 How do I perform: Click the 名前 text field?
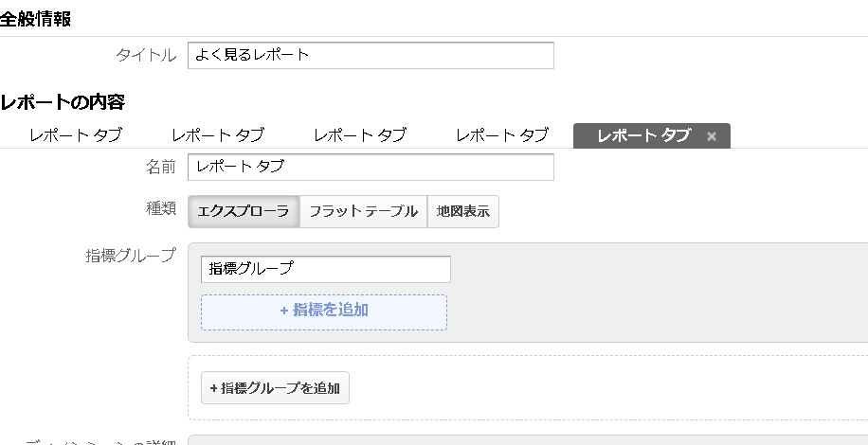point(371,167)
